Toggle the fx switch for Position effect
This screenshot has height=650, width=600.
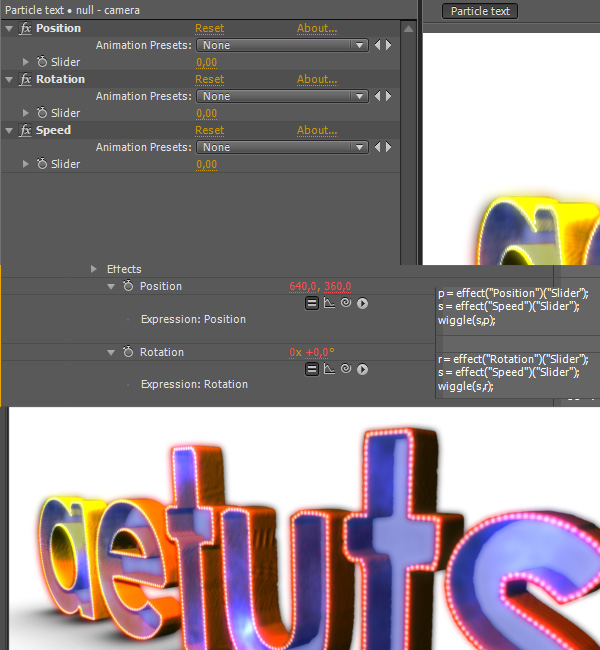(26, 28)
